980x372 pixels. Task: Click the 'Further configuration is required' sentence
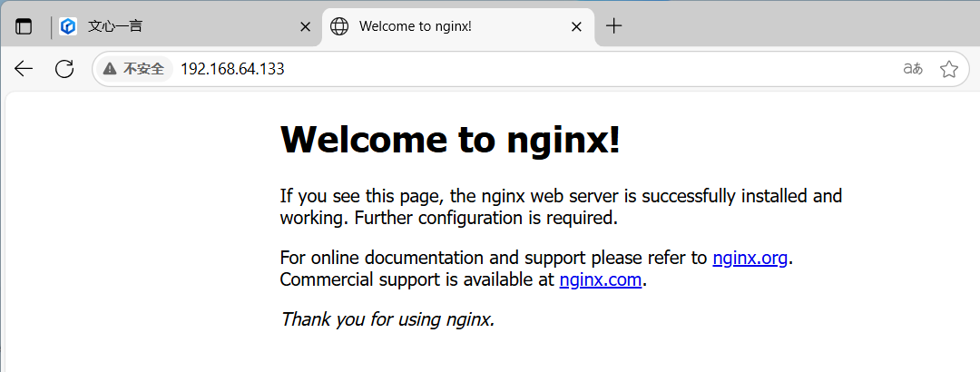tap(486, 218)
